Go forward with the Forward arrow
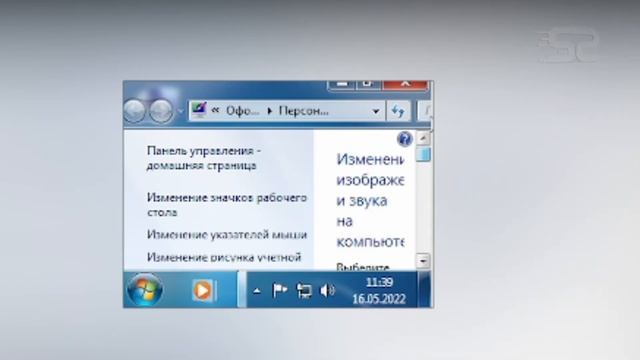The height and width of the screenshot is (360, 640). click(x=161, y=111)
